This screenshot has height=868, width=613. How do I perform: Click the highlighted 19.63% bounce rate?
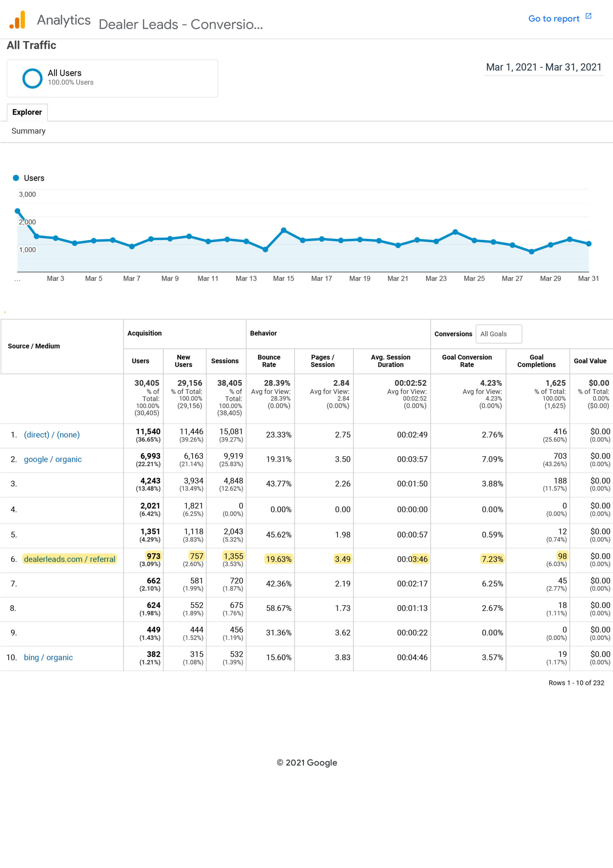coord(279,559)
